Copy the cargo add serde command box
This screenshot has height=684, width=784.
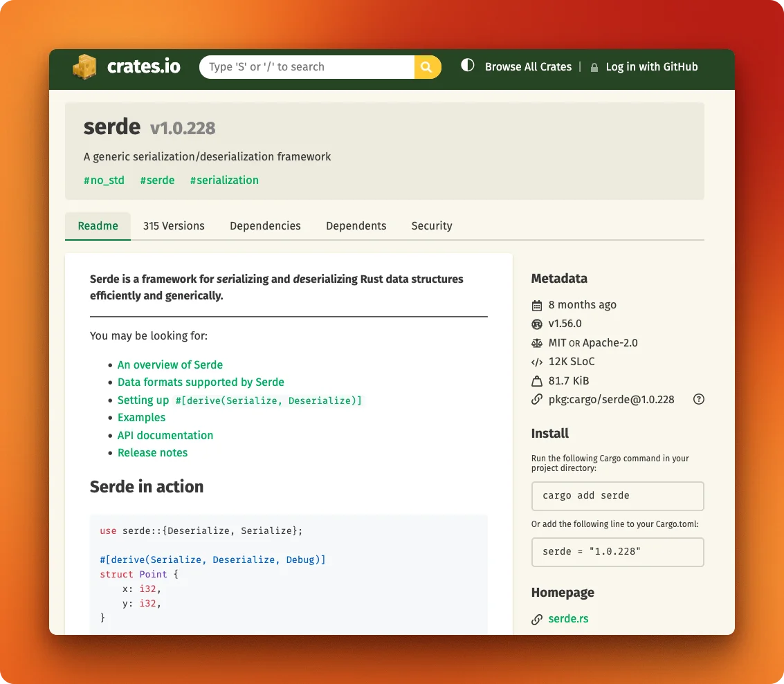tap(617, 496)
